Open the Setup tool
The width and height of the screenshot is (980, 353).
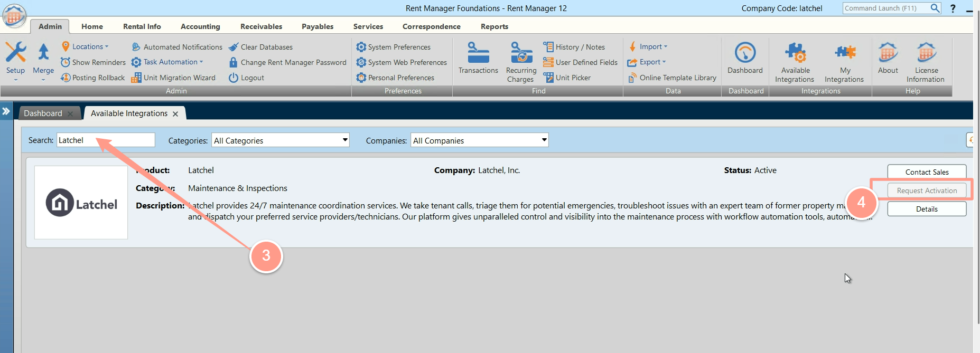click(15, 61)
